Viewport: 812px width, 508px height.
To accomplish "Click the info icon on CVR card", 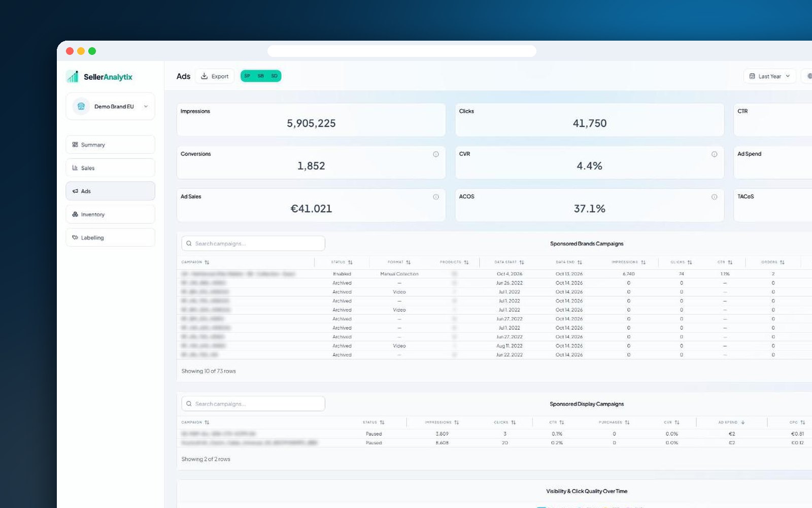I will pyautogui.click(x=714, y=154).
